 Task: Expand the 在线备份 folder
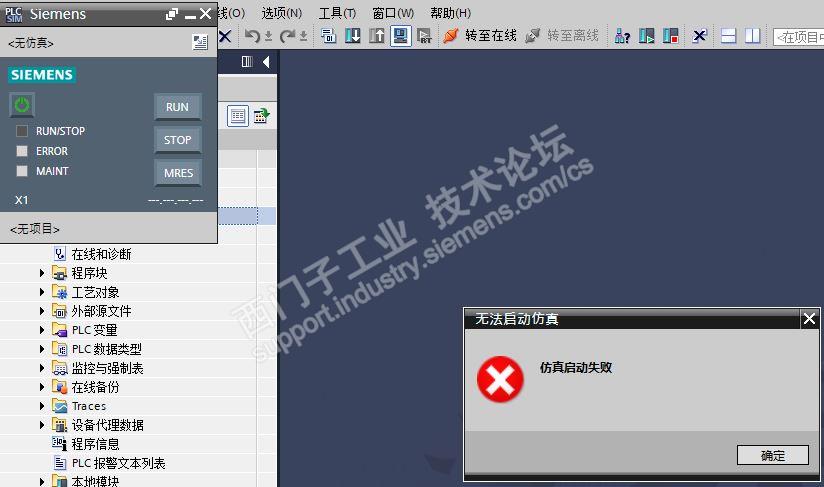(x=42, y=387)
